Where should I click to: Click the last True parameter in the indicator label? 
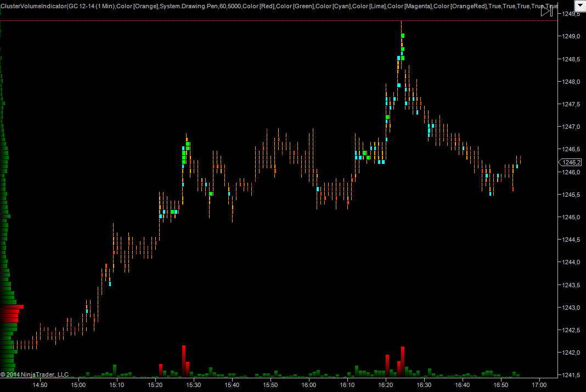point(551,5)
